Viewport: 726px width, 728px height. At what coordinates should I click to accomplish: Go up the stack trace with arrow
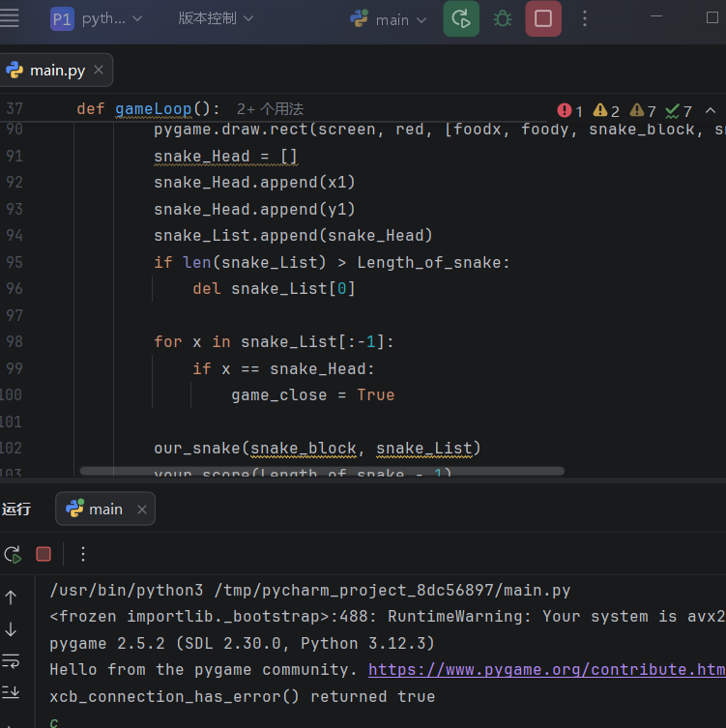11,597
